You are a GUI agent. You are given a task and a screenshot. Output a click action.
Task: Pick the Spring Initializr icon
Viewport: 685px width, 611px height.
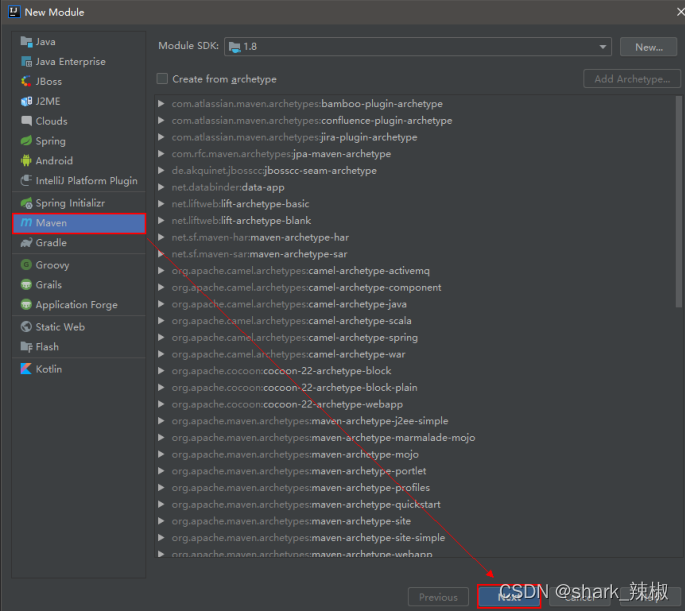[x=27, y=203]
